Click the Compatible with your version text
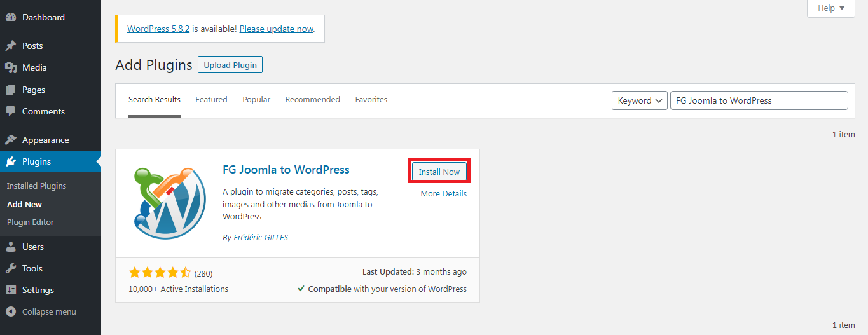868x335 pixels. click(382, 289)
